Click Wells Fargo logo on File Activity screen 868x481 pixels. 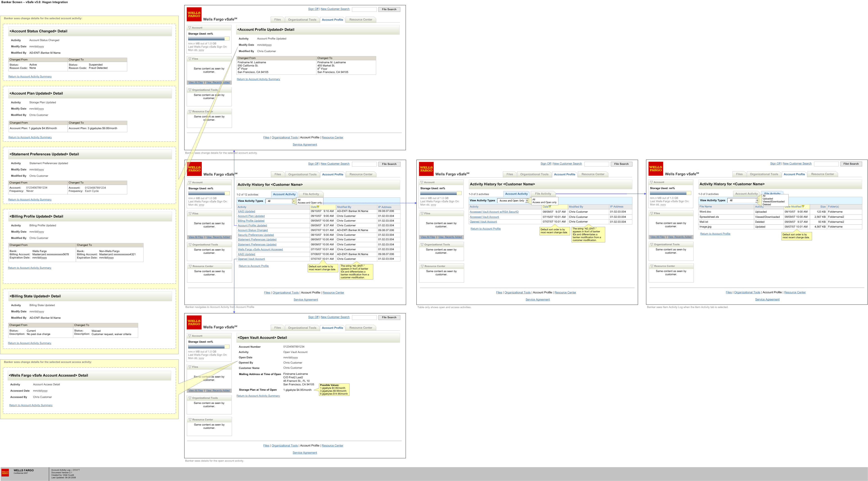656,169
